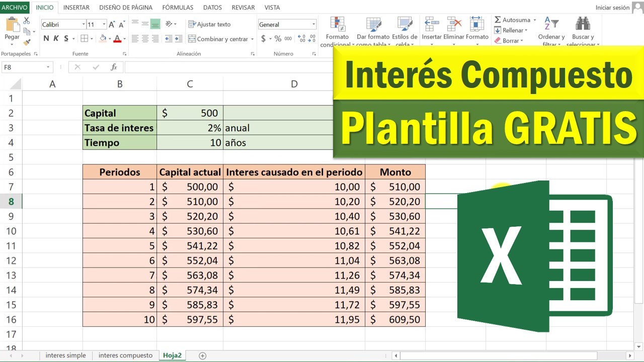Align text left
The height and width of the screenshot is (362, 644).
coord(135,39)
